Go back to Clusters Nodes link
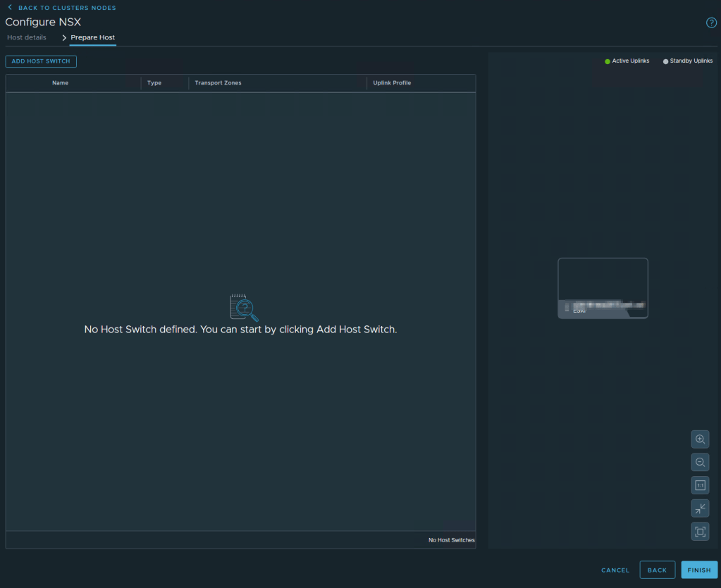The width and height of the screenshot is (721, 588). point(67,8)
